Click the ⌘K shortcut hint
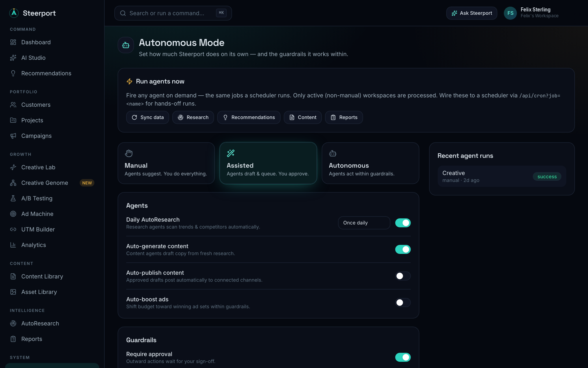 click(x=221, y=13)
